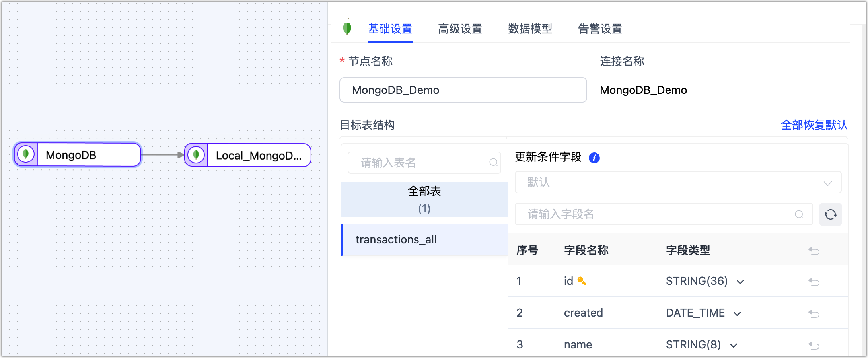
Task: Click the MongoDB leaf icon on the source node
Action: [26, 155]
